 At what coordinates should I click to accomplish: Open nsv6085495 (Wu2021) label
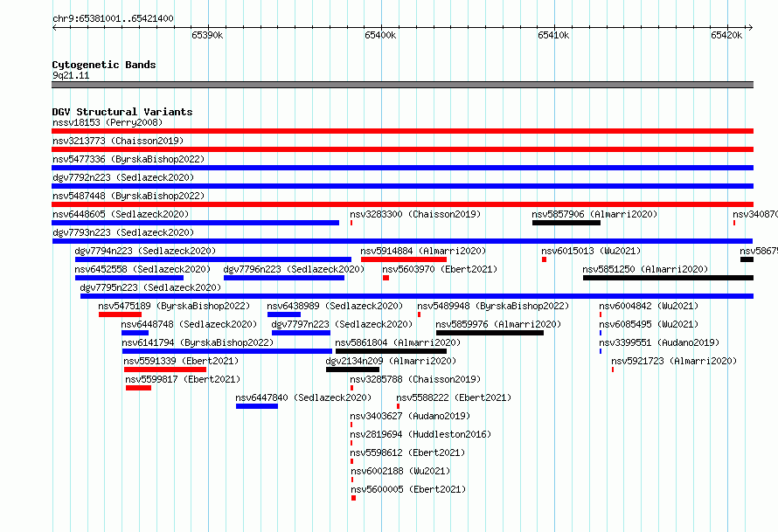pos(649,324)
